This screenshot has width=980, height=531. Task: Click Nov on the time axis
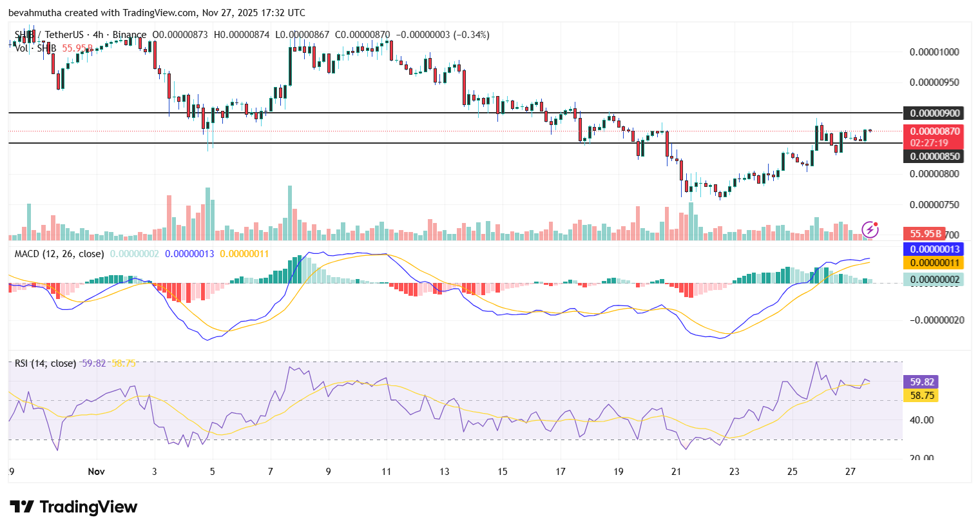pos(96,472)
